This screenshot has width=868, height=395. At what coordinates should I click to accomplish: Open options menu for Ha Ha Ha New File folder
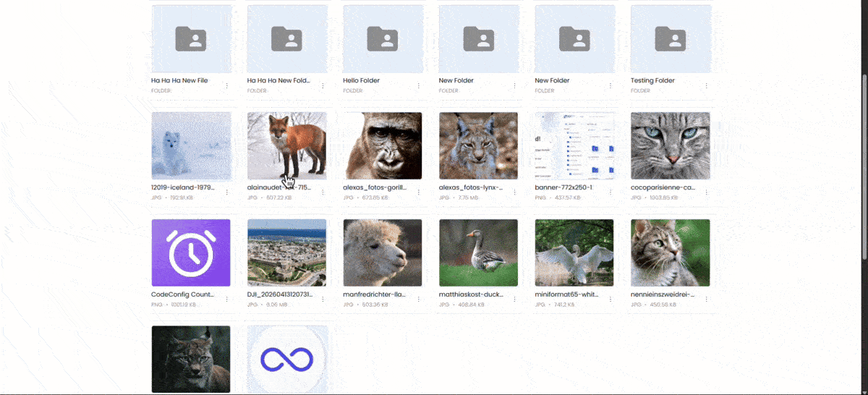226,85
